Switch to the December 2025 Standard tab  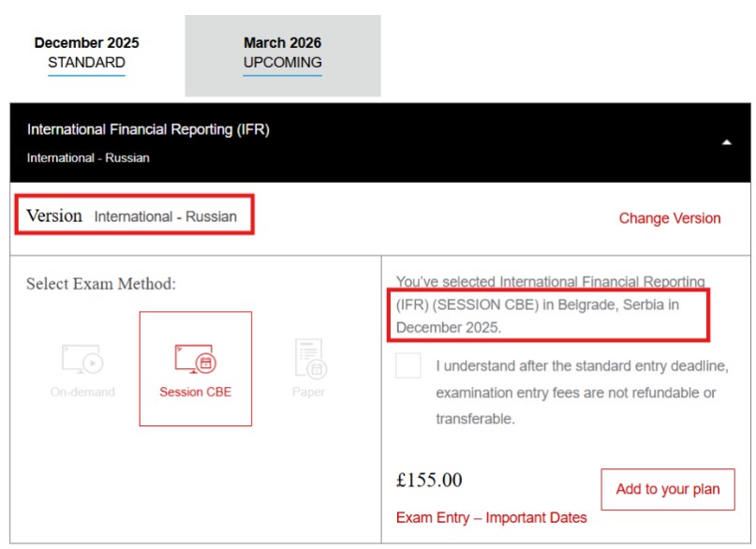(x=86, y=53)
